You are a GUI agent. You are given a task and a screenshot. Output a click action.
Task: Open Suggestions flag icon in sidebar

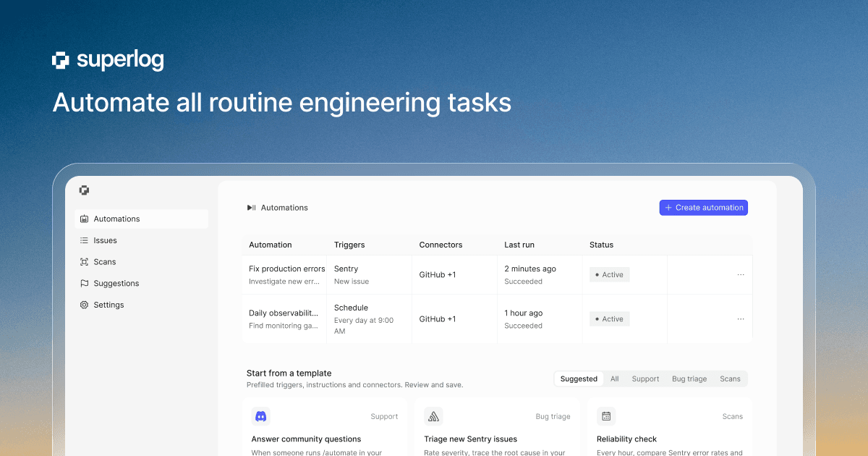[84, 284]
